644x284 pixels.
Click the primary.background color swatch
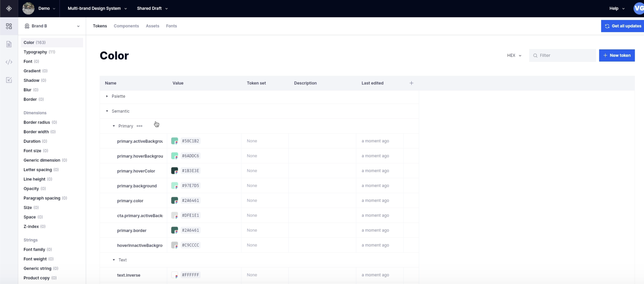[x=174, y=186]
